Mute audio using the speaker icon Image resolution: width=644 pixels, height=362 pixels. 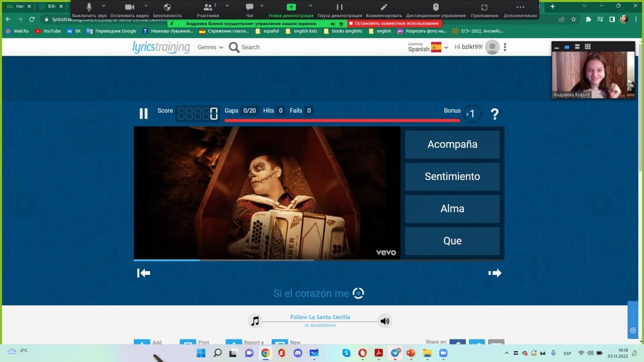(x=385, y=321)
